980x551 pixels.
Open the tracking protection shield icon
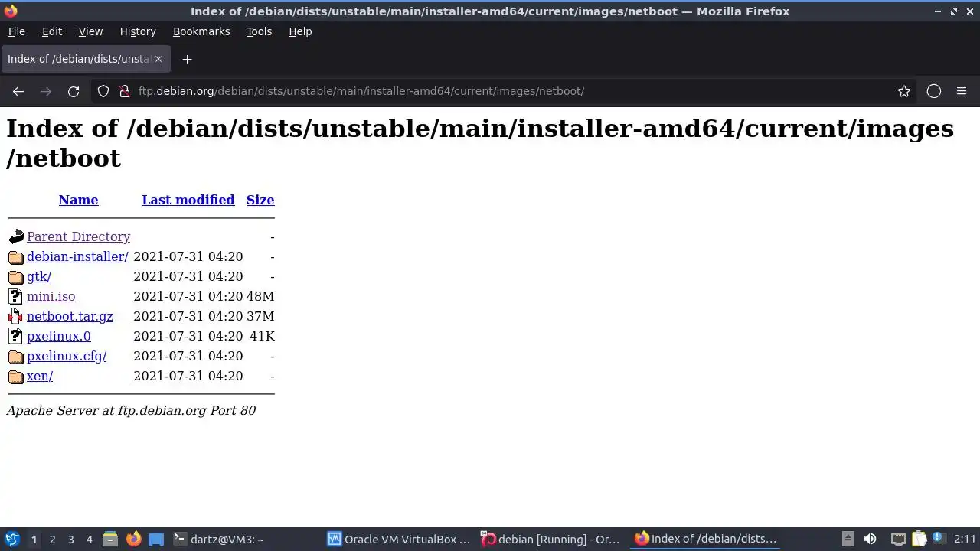point(103,91)
